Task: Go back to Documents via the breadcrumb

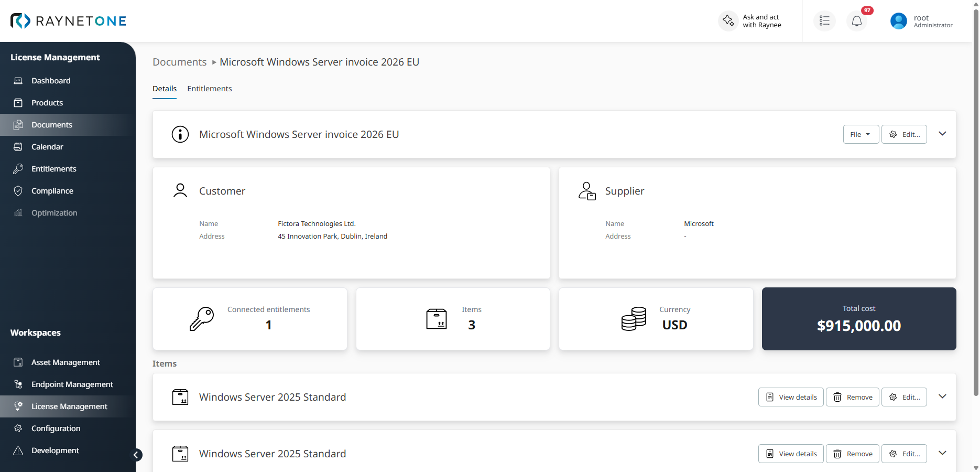Action: tap(180, 62)
